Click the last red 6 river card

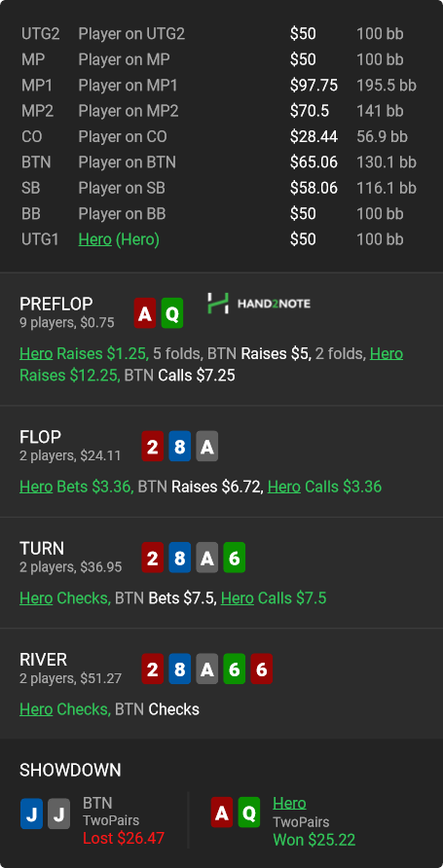pos(261,669)
